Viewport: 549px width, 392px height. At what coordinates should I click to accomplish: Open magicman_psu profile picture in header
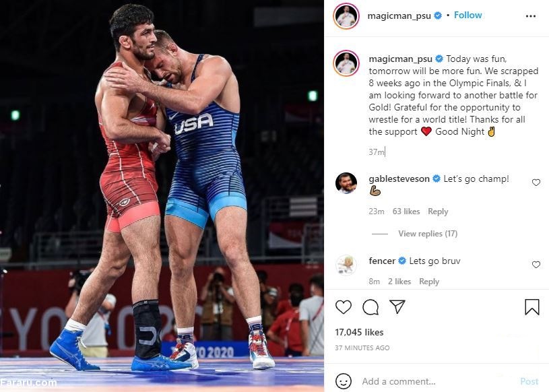[x=346, y=16]
